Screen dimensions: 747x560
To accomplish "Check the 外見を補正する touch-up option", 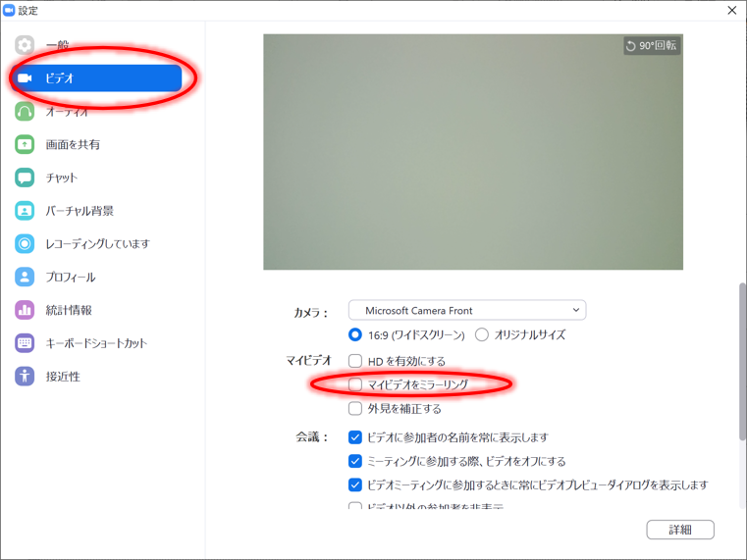I will coord(355,408).
